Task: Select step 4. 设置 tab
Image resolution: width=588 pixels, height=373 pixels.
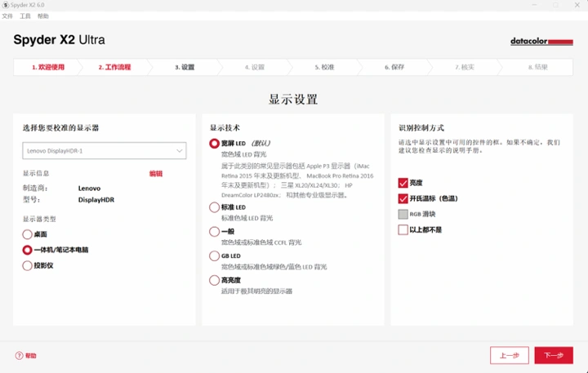Action: click(x=255, y=67)
